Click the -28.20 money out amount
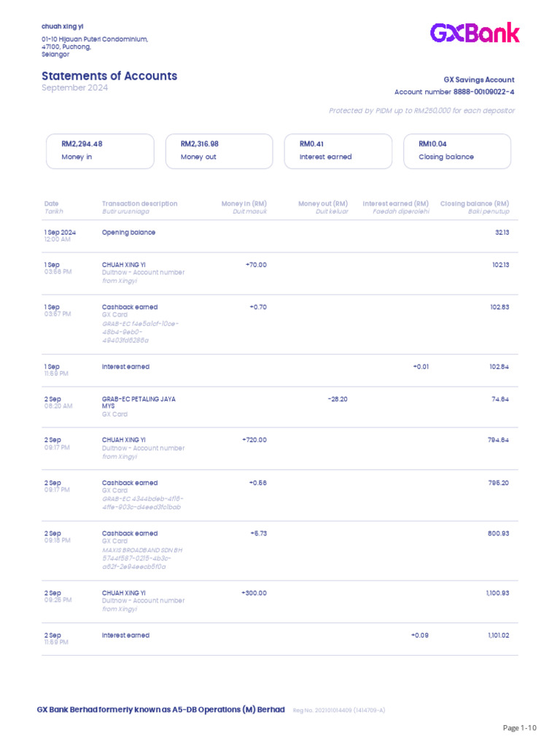This screenshot has width=560, height=747. point(338,400)
